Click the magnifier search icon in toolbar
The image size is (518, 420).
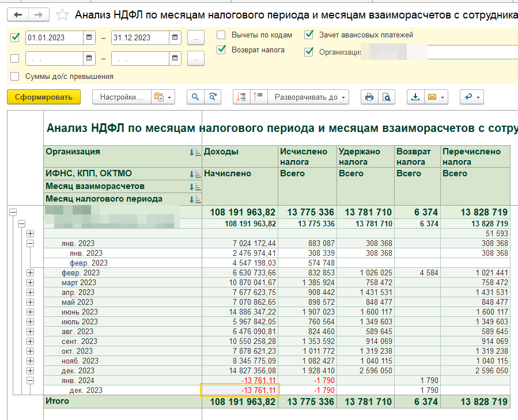click(196, 97)
